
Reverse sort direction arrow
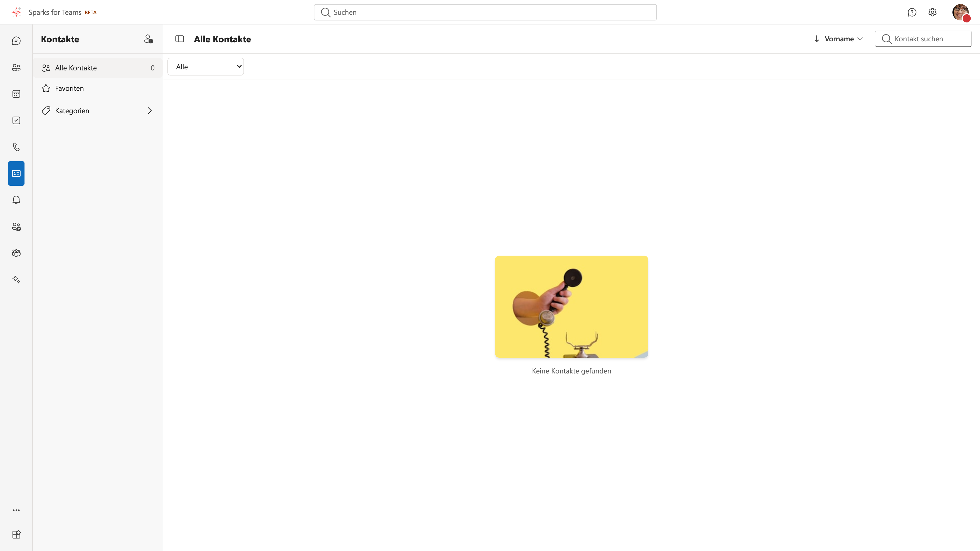pyautogui.click(x=816, y=39)
